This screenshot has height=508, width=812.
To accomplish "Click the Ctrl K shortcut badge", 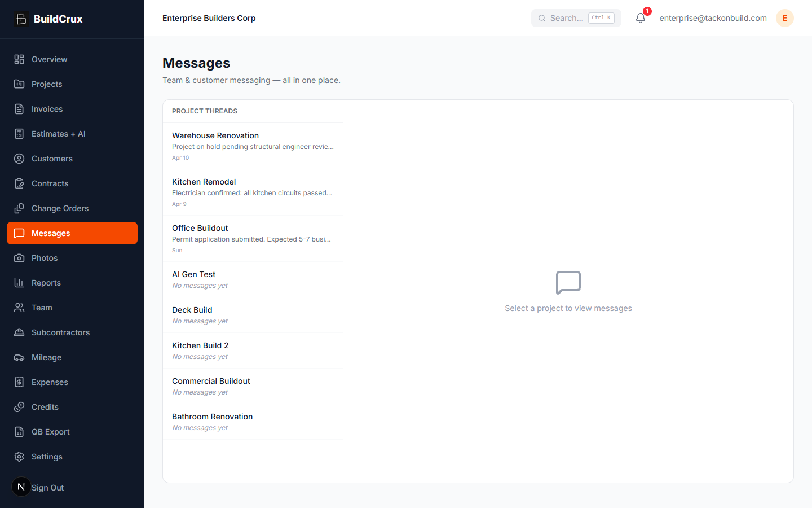I will [x=601, y=18].
